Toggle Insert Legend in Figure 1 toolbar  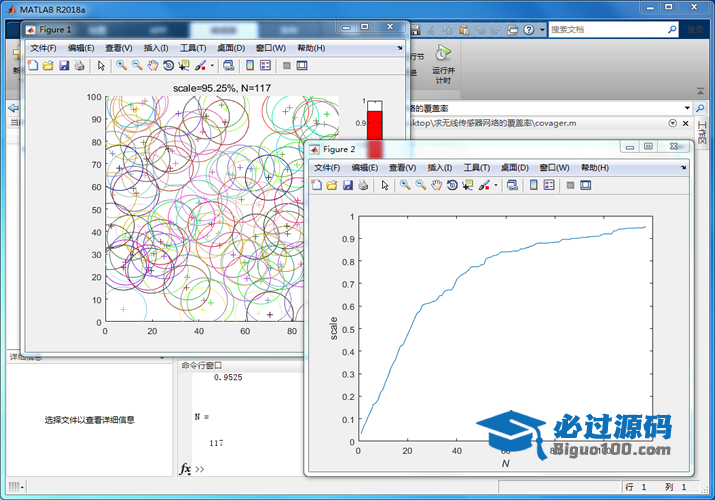point(265,66)
